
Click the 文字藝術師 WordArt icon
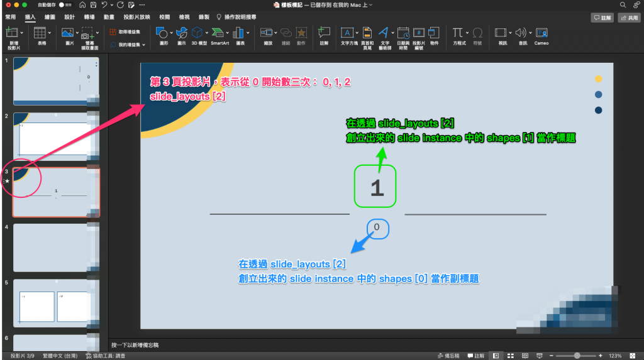pyautogui.click(x=384, y=33)
